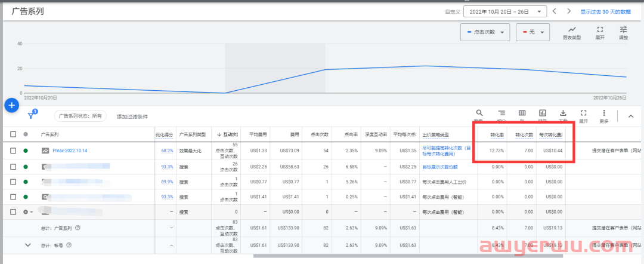
Task: Click the US$10.44 cost per conversion cell
Action: [x=552, y=151]
